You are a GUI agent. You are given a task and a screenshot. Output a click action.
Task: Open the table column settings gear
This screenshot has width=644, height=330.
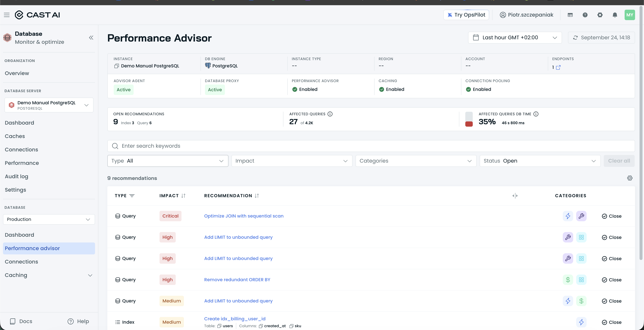click(x=629, y=178)
